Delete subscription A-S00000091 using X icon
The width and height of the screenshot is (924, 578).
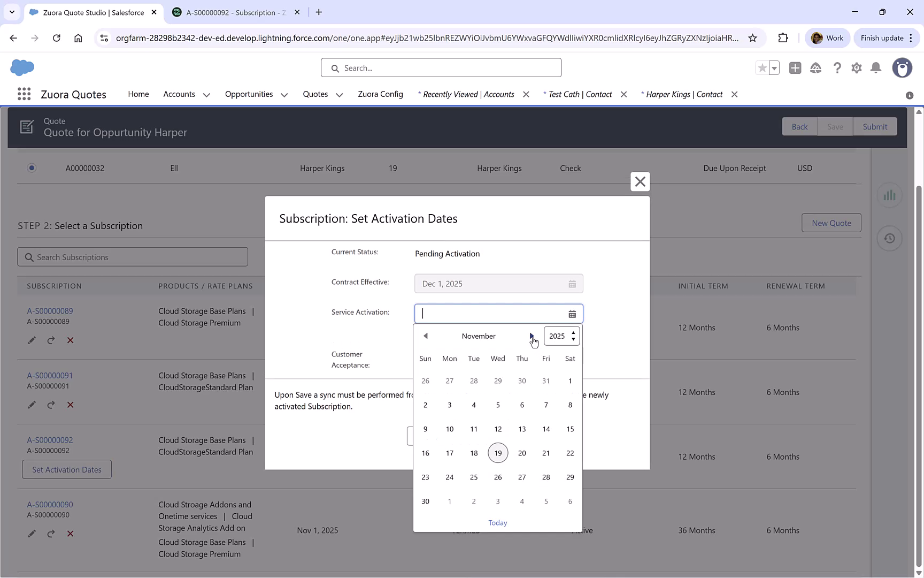[70, 405]
